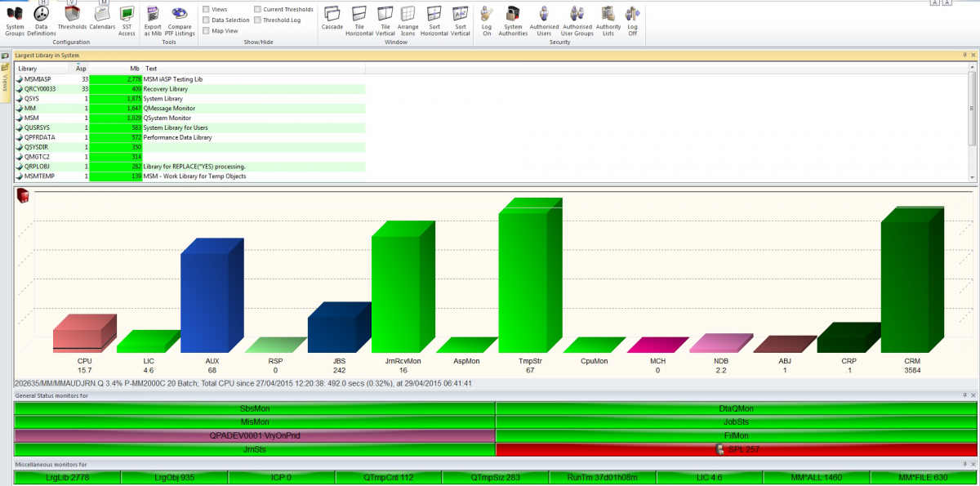Tick the Threshold Log checkbox
Screen dimensions: 980x486
coord(258,20)
